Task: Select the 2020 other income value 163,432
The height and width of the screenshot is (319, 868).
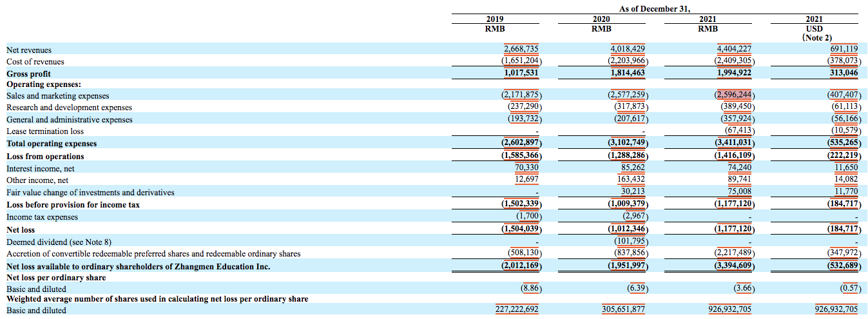Action: [630, 180]
